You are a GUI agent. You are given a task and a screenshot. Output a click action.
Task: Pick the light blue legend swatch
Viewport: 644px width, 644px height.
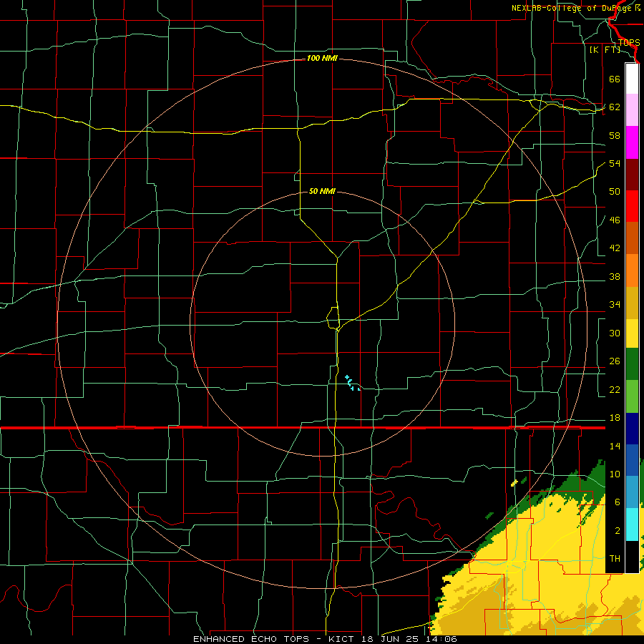pyautogui.click(x=632, y=492)
